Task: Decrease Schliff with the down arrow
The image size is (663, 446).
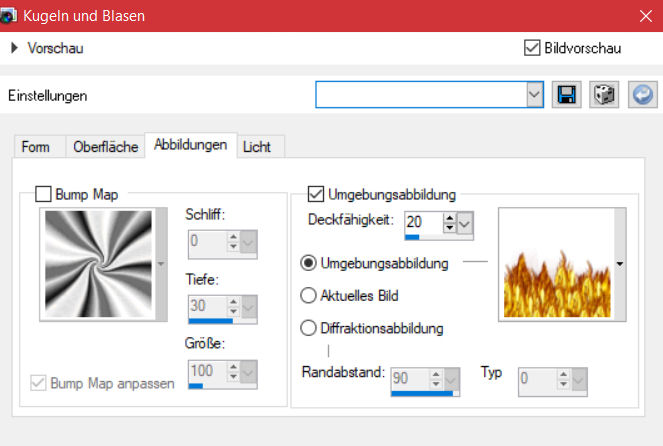Action: coord(233,246)
